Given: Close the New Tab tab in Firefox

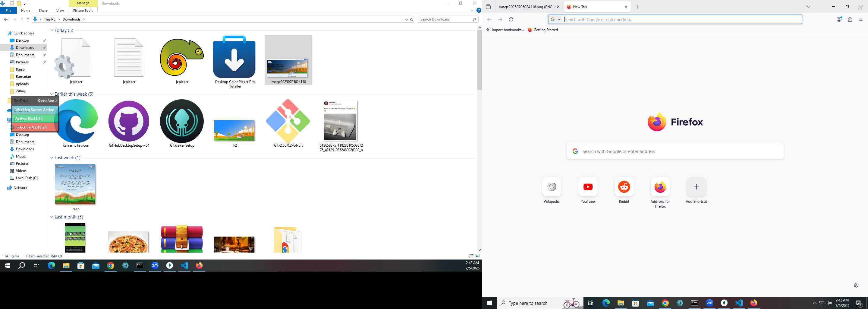Looking at the screenshot, I should click(626, 7).
